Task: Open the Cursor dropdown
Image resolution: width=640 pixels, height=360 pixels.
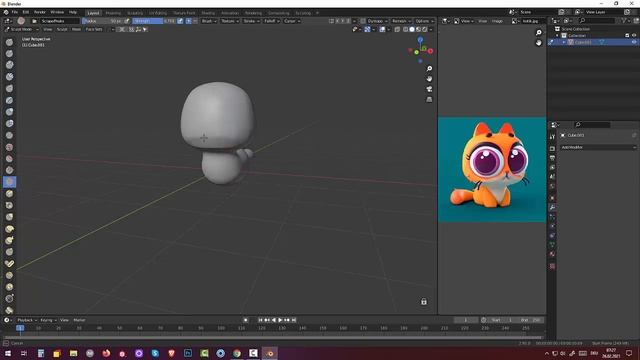Action: (x=292, y=21)
